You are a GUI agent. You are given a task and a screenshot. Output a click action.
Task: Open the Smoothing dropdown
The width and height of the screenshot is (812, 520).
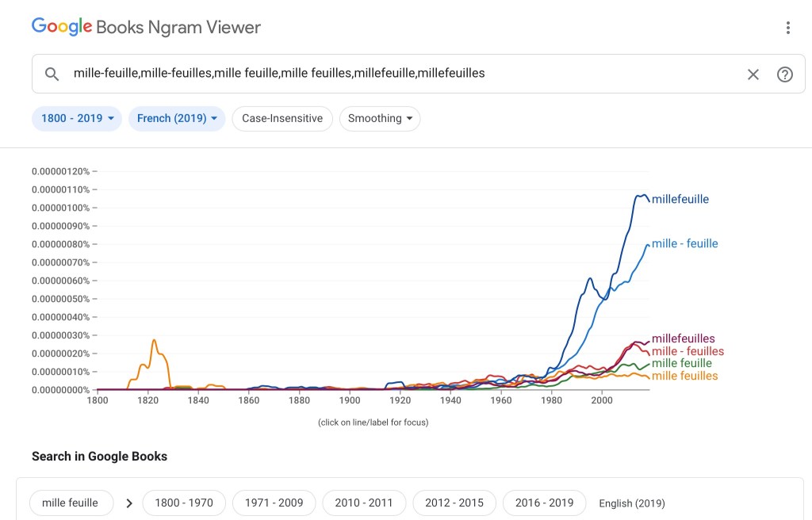380,118
